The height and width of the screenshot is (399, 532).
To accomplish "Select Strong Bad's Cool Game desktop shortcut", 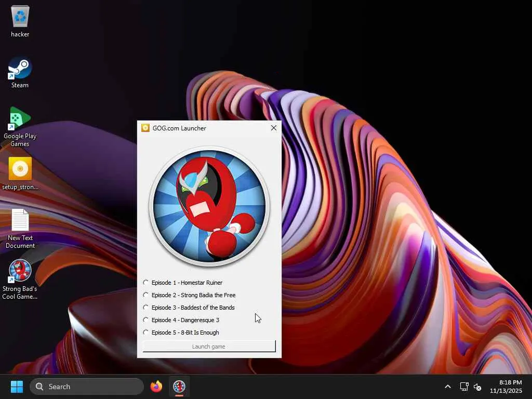I will pyautogui.click(x=20, y=280).
